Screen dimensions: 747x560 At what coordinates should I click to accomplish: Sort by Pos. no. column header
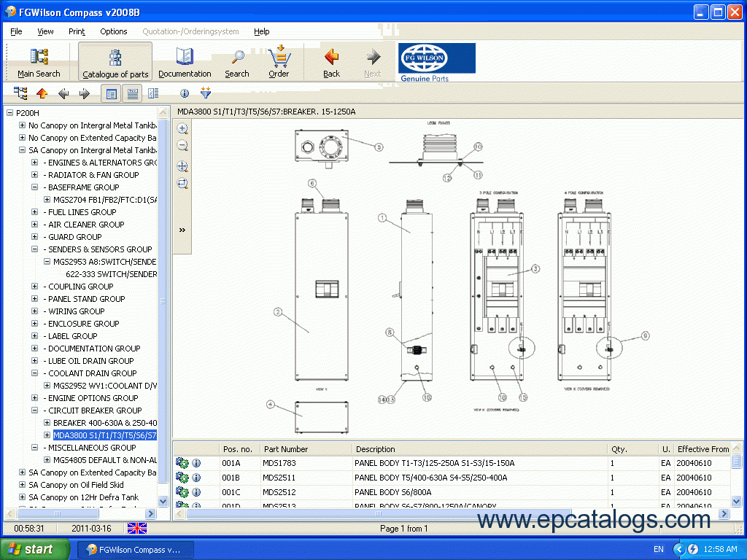(x=239, y=449)
